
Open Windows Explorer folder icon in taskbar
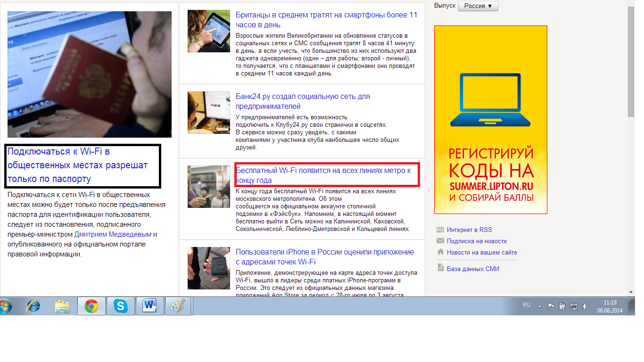(x=62, y=306)
